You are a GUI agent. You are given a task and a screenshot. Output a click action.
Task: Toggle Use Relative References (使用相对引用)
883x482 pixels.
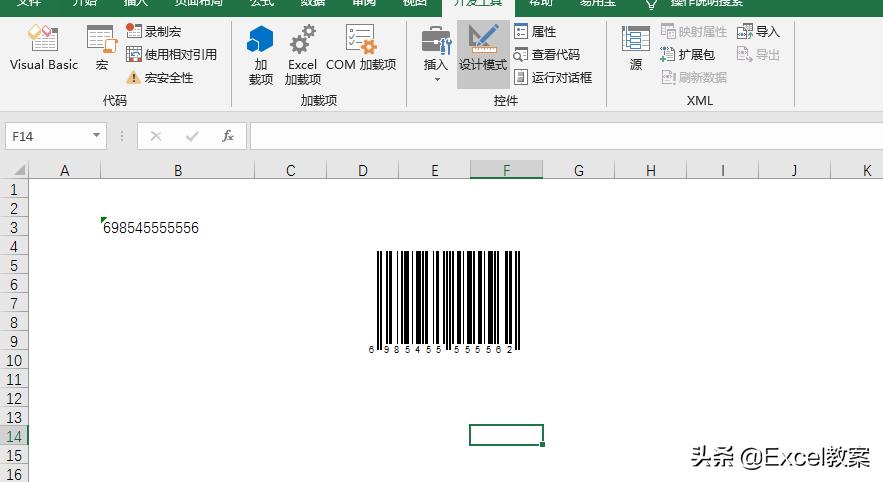pos(172,55)
